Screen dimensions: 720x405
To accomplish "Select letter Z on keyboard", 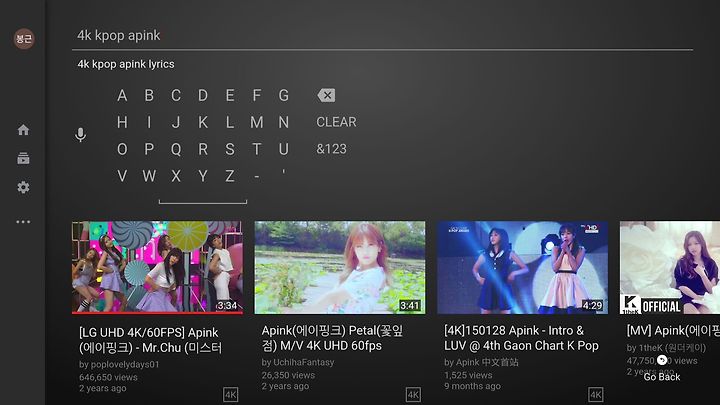I will coord(230,176).
